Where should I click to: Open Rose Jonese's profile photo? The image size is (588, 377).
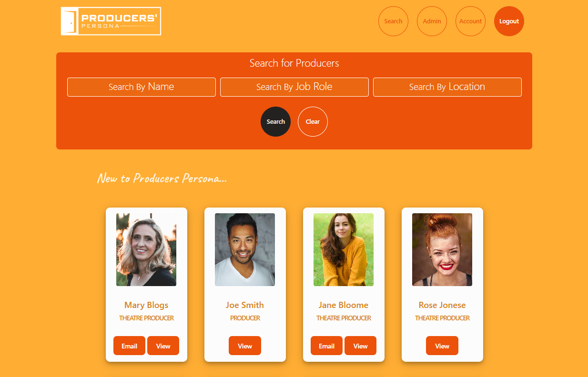(442, 249)
